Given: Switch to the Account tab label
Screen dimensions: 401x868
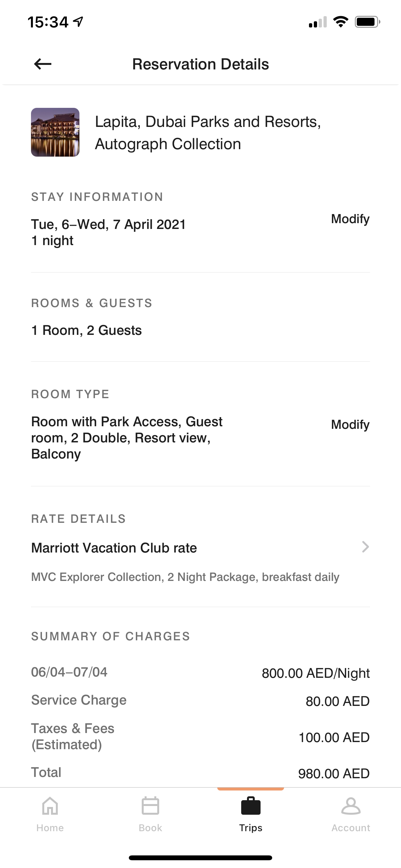Looking at the screenshot, I should click(351, 828).
